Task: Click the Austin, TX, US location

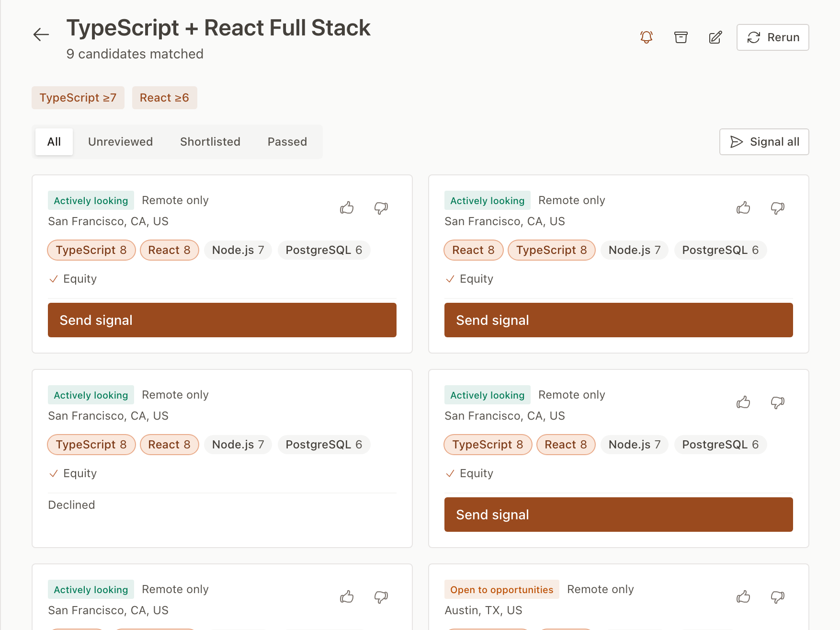Action: 484,610
